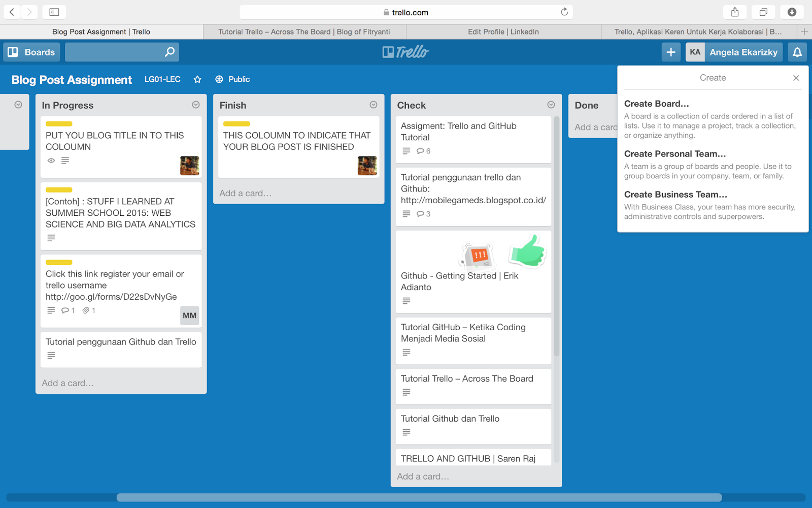Image resolution: width=812 pixels, height=508 pixels.
Task: Add a card to the Finish list
Action: coord(246,193)
